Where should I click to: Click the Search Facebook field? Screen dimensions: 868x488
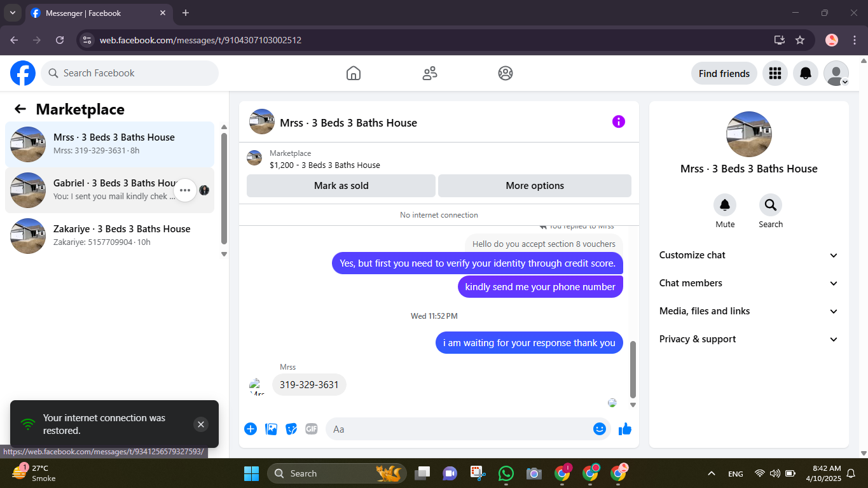pos(130,73)
